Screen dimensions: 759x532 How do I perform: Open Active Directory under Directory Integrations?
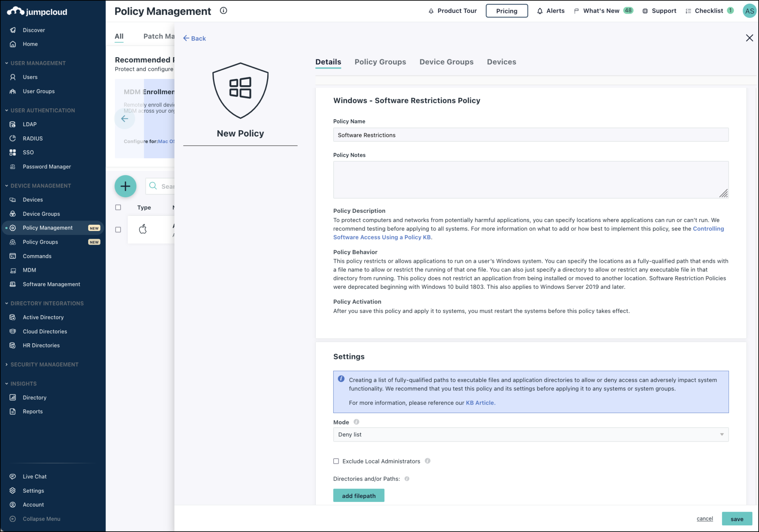(43, 317)
